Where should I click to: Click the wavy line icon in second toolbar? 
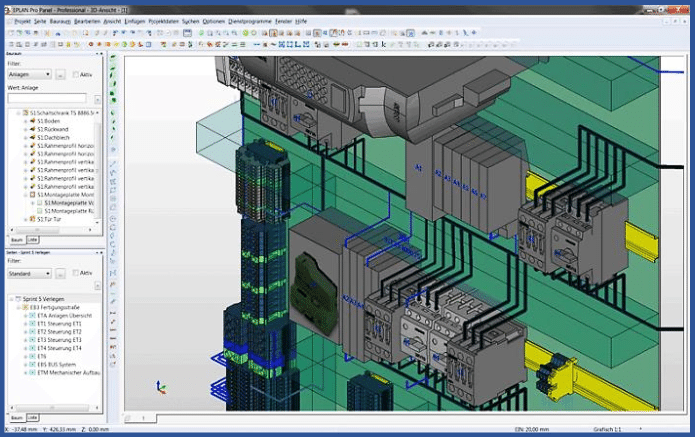[273, 44]
